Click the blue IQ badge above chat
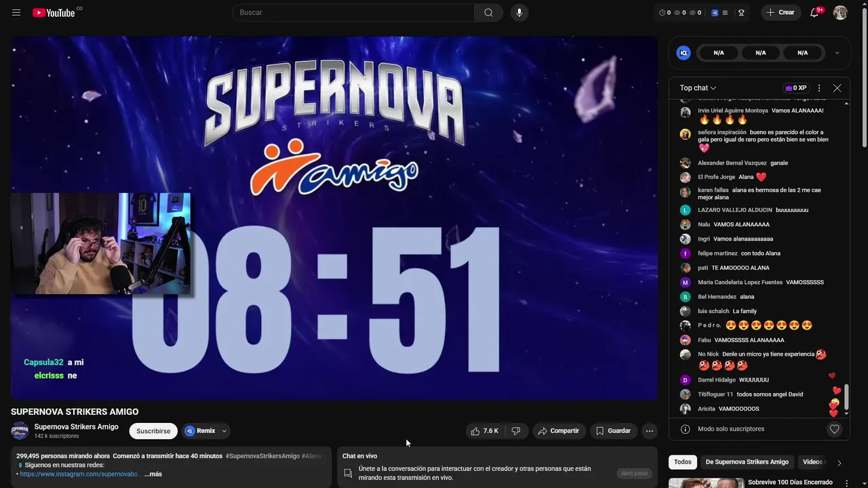Screen dimensions: 868x488 (x=684, y=53)
